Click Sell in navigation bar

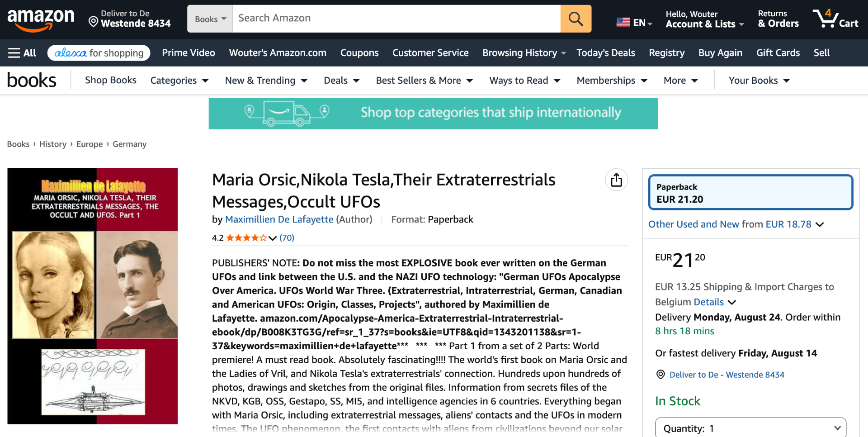click(x=821, y=53)
